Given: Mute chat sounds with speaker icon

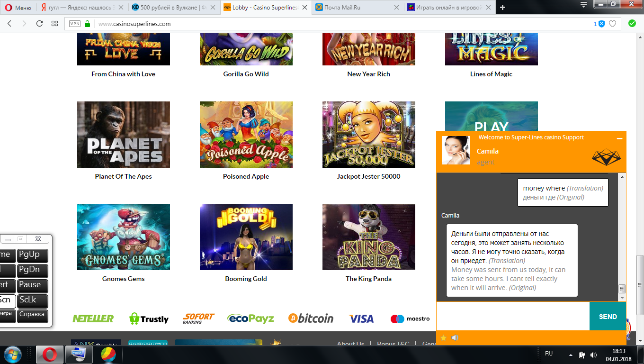Looking at the screenshot, I should (x=455, y=338).
